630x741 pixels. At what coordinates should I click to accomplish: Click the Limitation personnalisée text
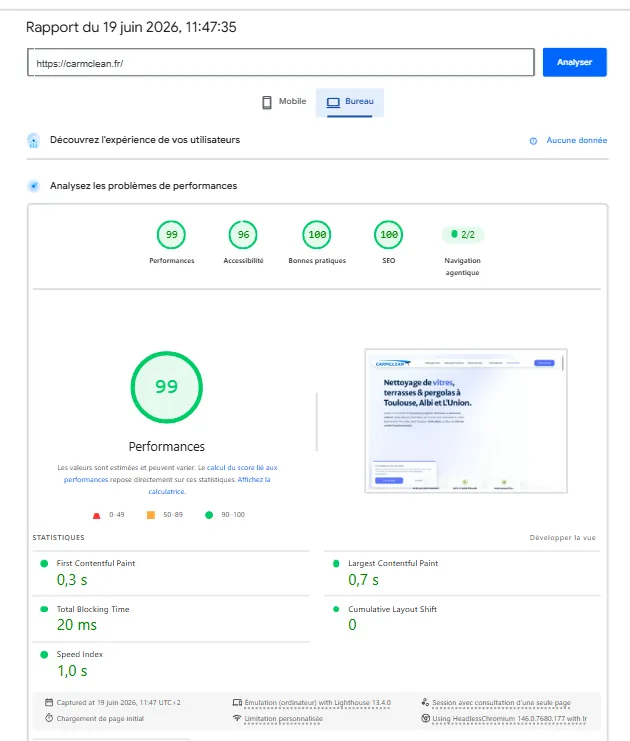(x=284, y=719)
